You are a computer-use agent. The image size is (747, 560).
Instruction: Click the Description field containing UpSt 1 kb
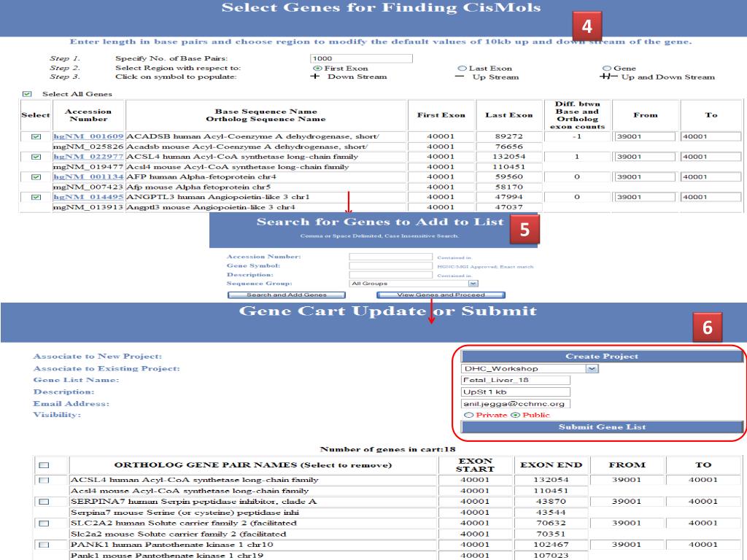[516, 392]
